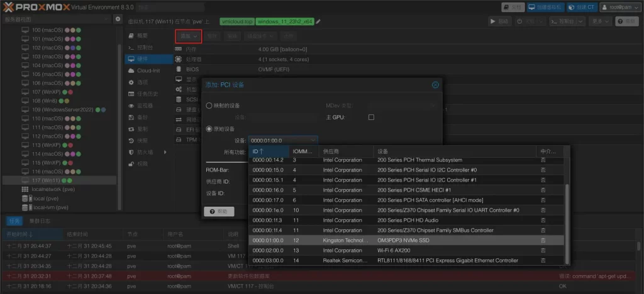
Task: Select the local-lvm (pve) storage icon
Action: click(25, 207)
